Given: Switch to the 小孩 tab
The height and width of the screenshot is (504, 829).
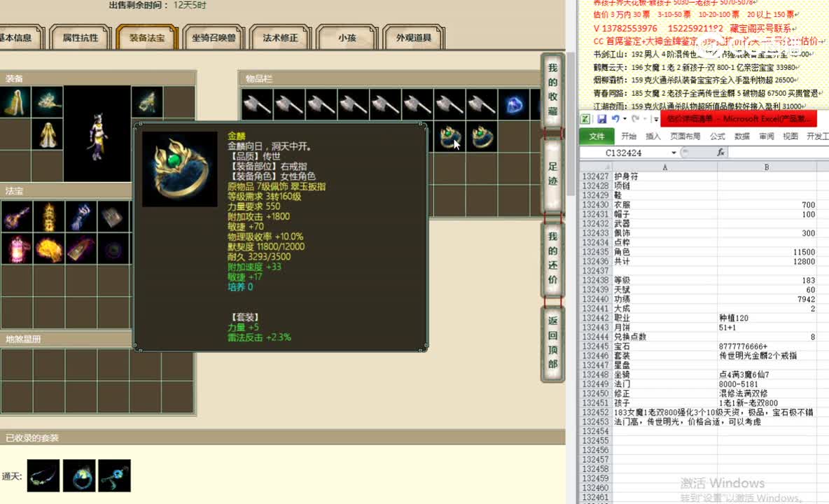Looking at the screenshot, I should (347, 38).
